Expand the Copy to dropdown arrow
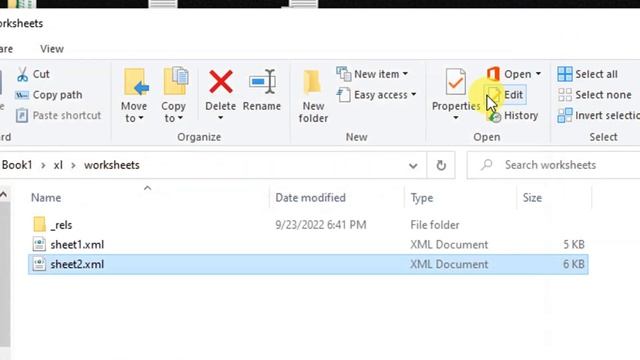The width and height of the screenshot is (640, 360). 180,118
